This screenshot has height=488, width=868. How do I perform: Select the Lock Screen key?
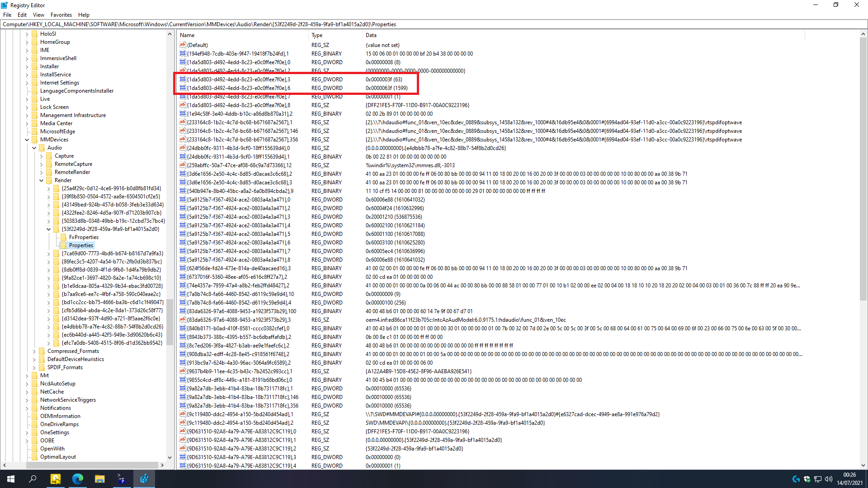pyautogui.click(x=54, y=107)
